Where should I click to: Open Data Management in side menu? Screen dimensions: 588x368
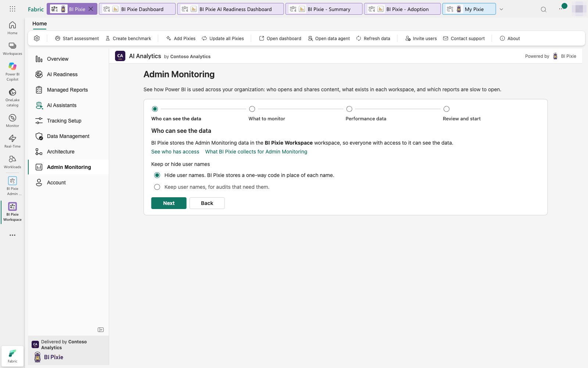pyautogui.click(x=68, y=136)
